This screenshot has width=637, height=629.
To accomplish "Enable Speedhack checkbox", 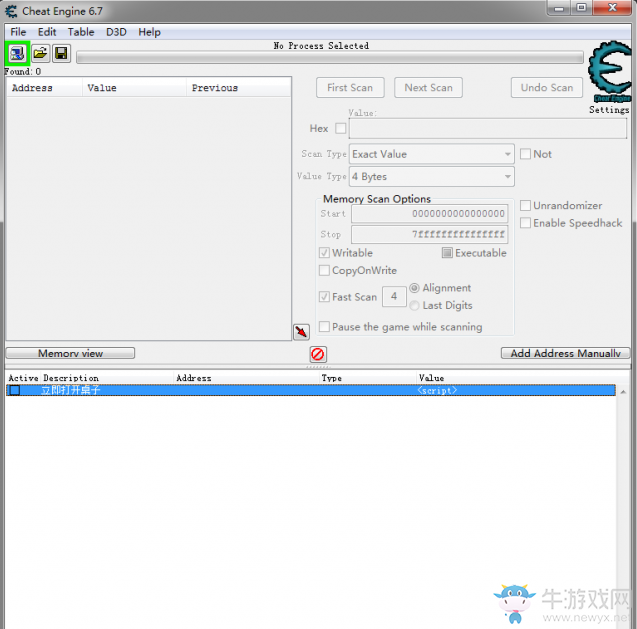I will pos(525,223).
